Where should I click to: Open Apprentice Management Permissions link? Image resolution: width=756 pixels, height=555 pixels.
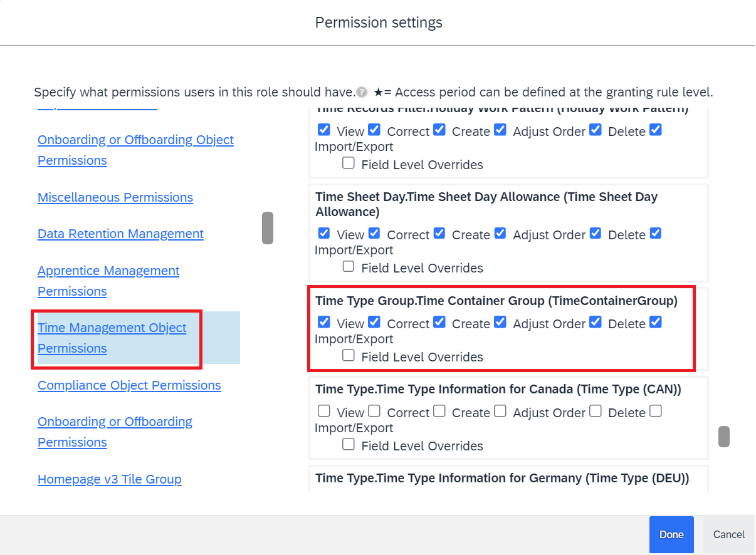click(x=108, y=281)
